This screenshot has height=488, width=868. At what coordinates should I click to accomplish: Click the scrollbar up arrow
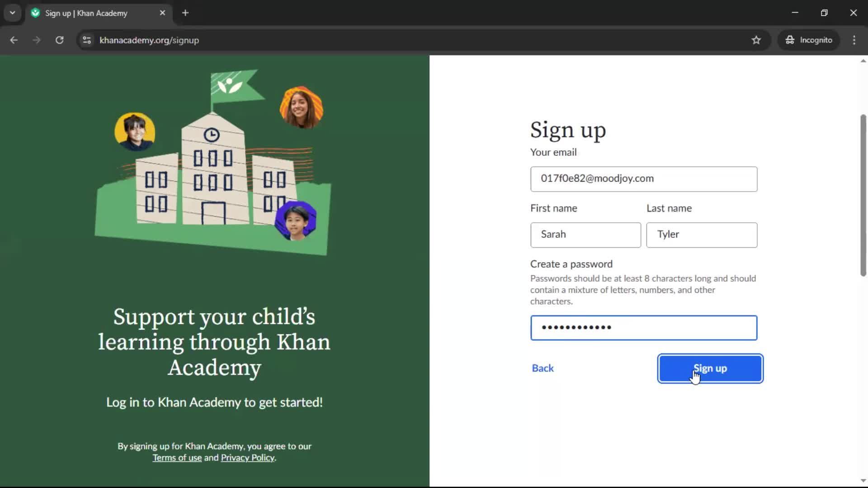(x=863, y=61)
